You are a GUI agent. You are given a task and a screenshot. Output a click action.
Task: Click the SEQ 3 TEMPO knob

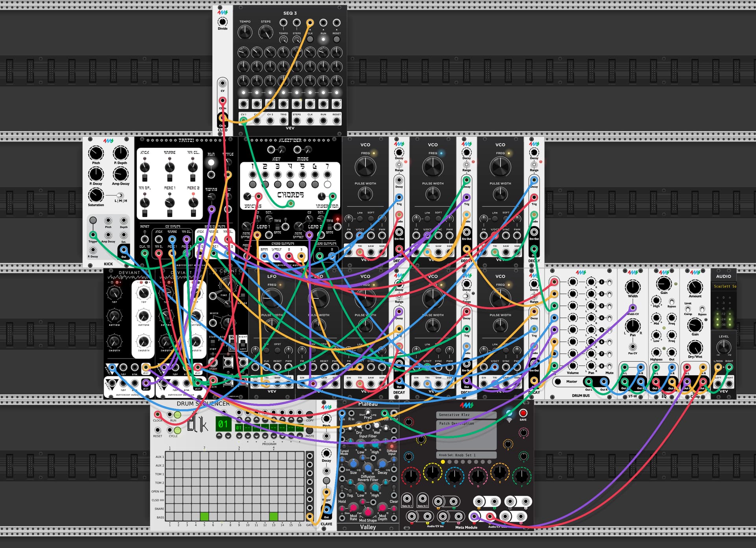pyautogui.click(x=245, y=32)
